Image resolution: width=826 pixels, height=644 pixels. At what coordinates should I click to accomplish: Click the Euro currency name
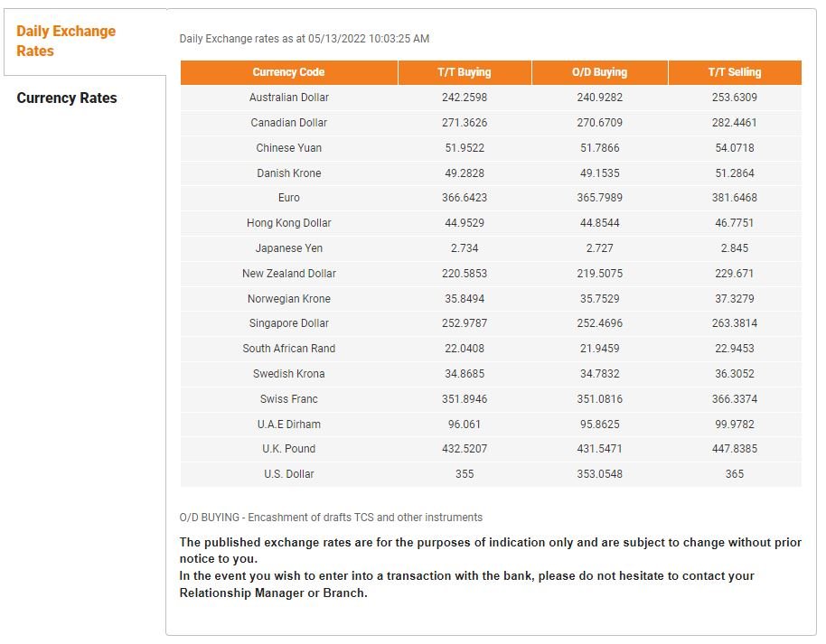click(x=289, y=198)
